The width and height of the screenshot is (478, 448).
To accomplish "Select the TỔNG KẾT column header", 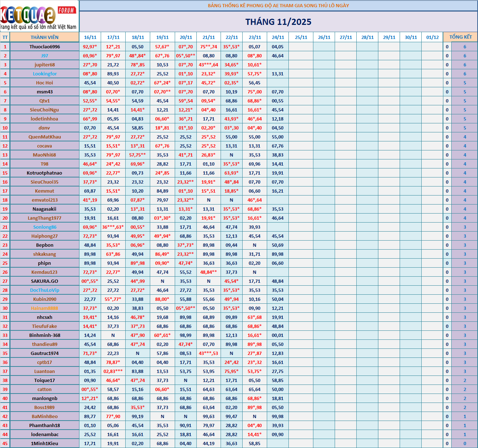I will 460,37.
